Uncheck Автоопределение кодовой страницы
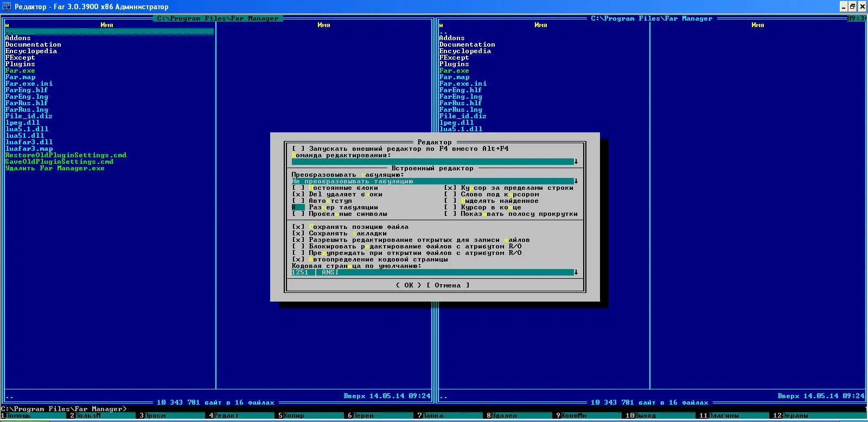 click(298, 259)
